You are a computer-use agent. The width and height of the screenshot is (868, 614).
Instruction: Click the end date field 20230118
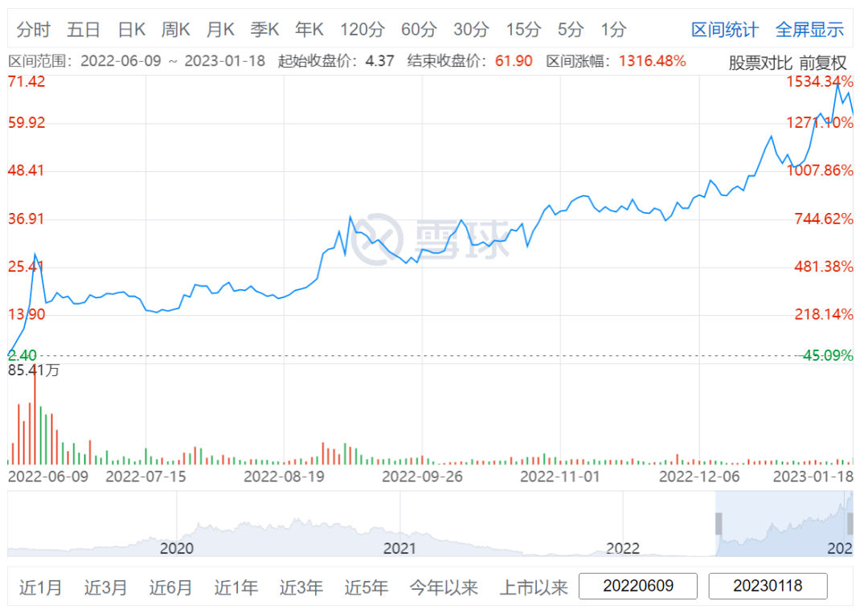768,587
